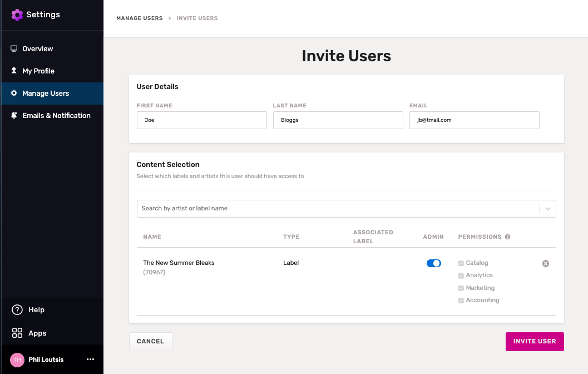Toggle the Accounting permission checkbox

pos(461,301)
